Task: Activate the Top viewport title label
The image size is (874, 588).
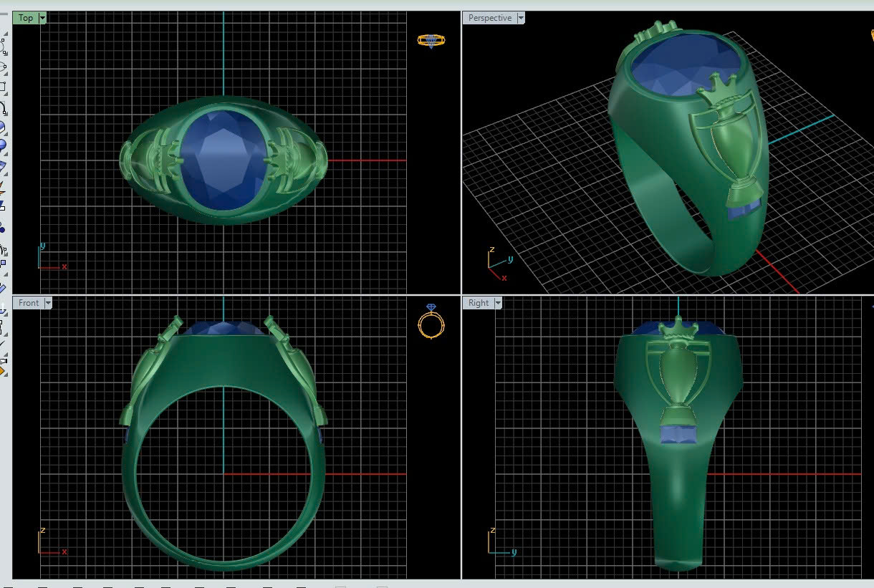Action: [x=26, y=18]
